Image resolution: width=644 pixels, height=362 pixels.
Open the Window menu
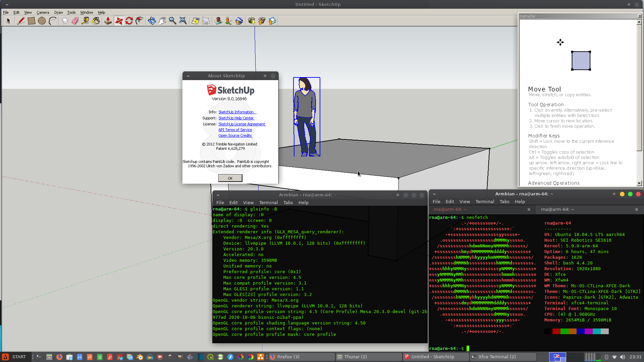tap(87, 12)
